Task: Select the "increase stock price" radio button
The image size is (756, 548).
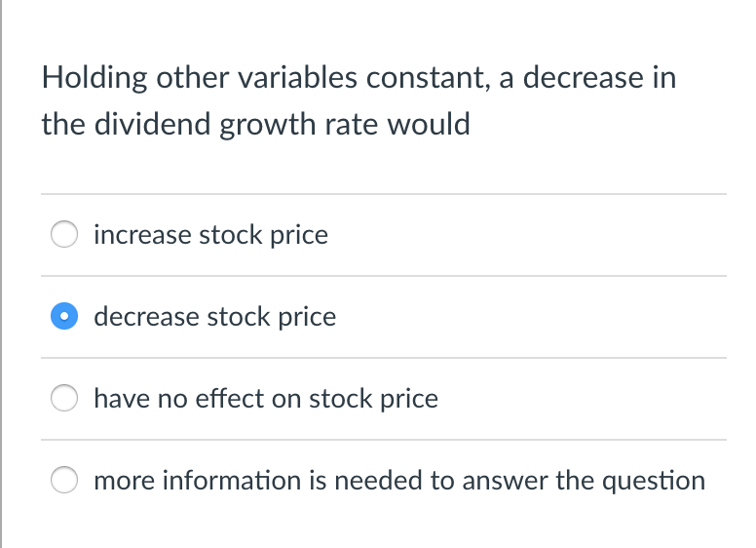Action: (65, 235)
